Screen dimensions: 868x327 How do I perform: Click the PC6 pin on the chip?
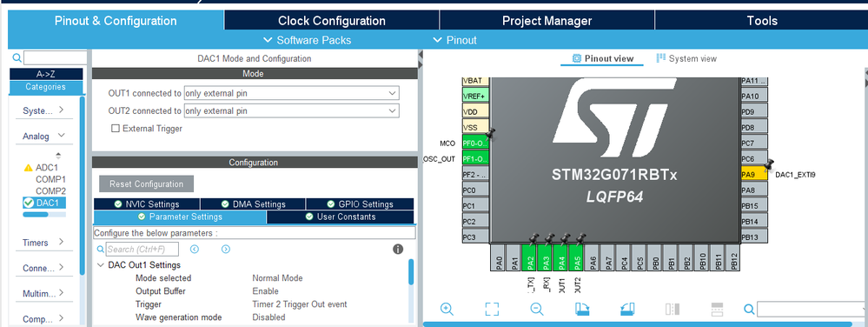point(754,159)
